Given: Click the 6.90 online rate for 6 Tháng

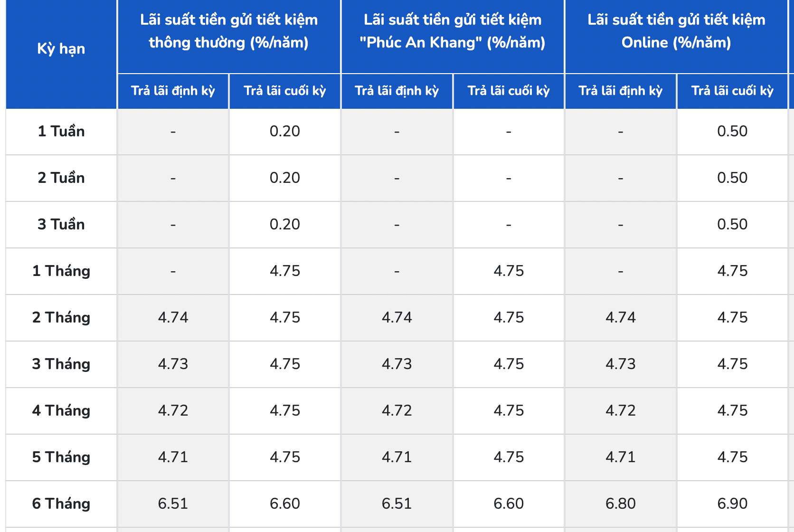Looking at the screenshot, I should [x=732, y=503].
